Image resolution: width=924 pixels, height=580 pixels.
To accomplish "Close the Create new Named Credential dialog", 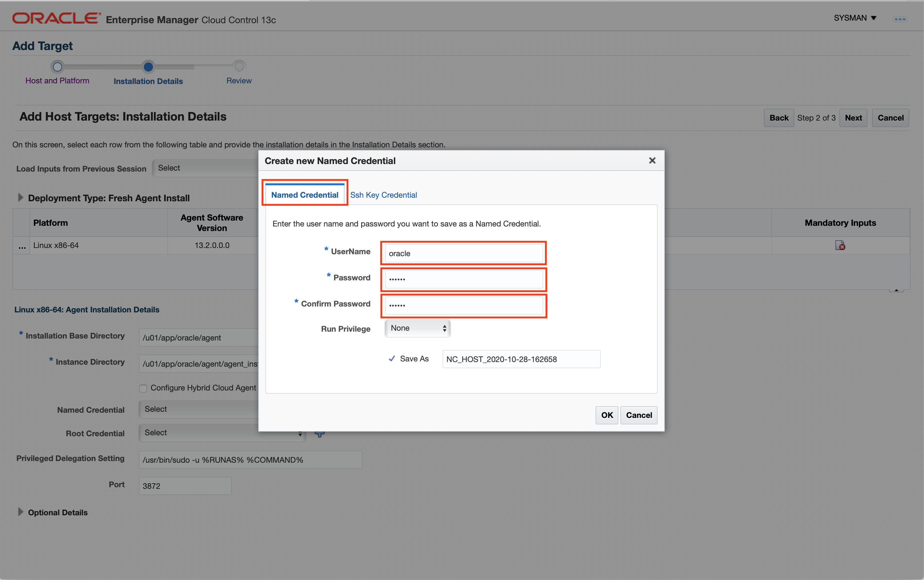I will tap(652, 161).
